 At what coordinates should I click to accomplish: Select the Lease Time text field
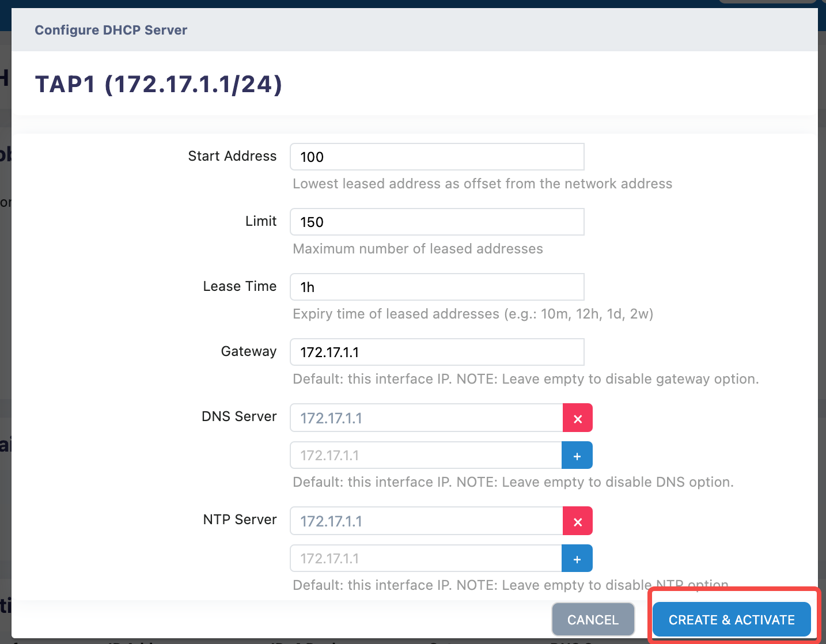(x=437, y=287)
